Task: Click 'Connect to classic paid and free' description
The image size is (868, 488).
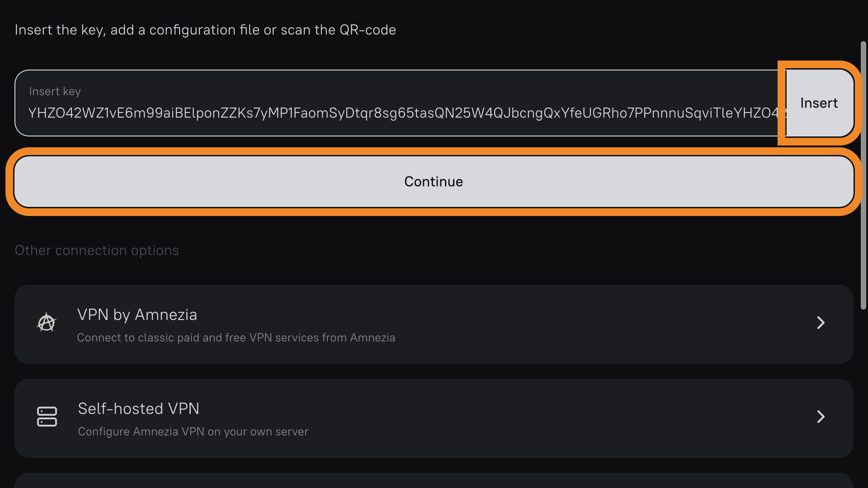Action: tap(236, 338)
